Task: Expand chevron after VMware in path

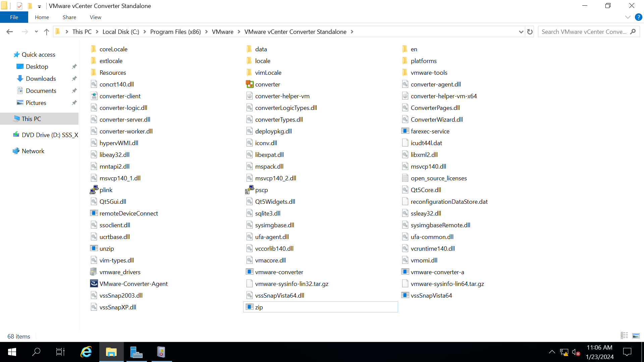Action: 239,32
